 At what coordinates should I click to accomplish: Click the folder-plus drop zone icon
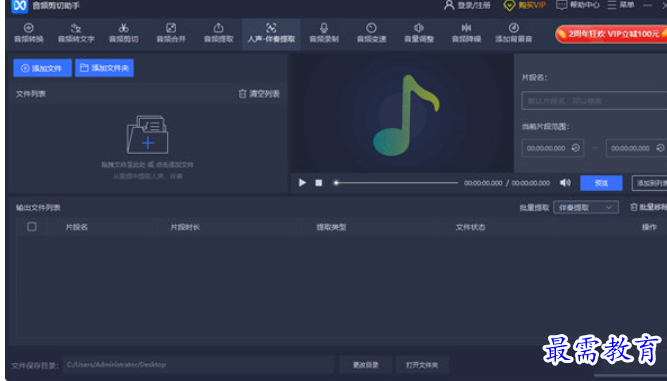(148, 134)
